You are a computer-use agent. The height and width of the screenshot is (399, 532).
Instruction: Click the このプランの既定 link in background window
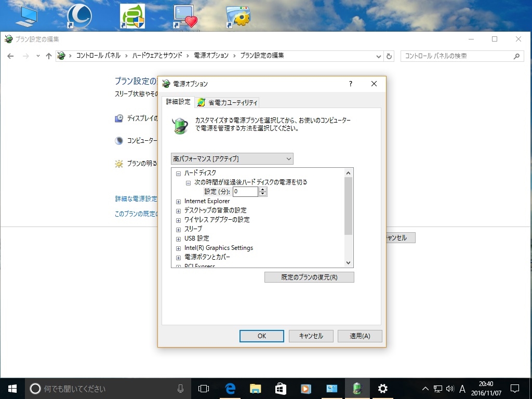(x=136, y=214)
